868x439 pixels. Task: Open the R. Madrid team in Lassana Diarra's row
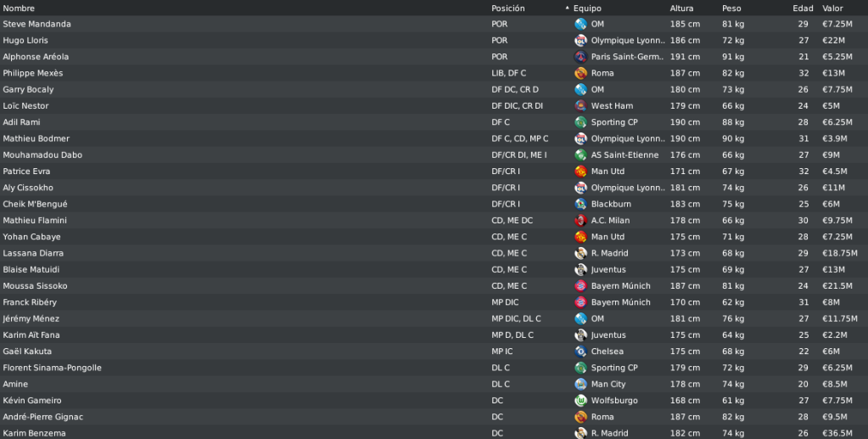(609, 253)
